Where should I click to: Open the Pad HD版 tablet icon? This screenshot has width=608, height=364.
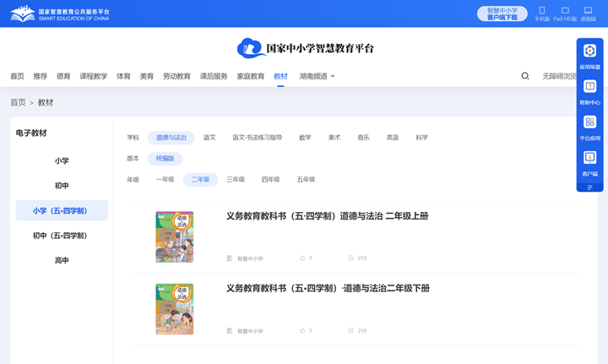565,13
